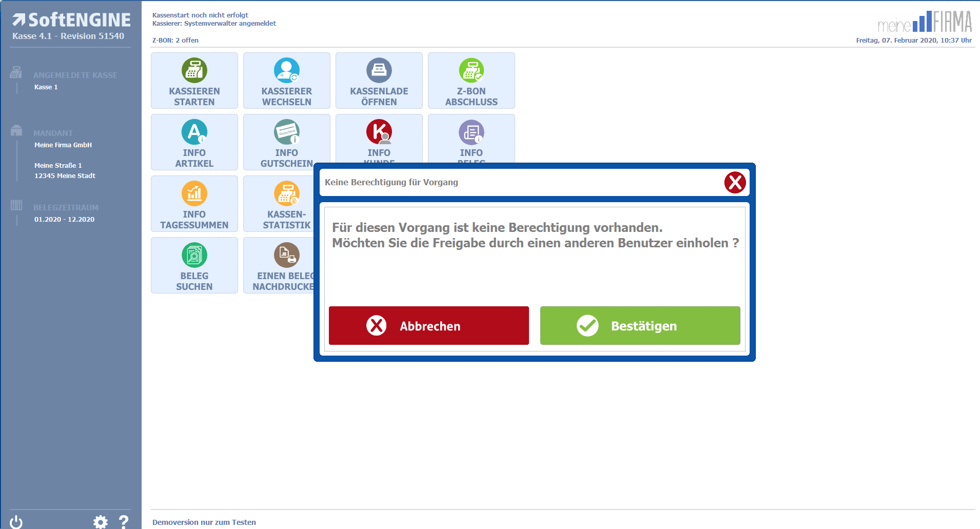The image size is (980, 529).
Task: Click the Info Beleg document icon
Action: 471,132
